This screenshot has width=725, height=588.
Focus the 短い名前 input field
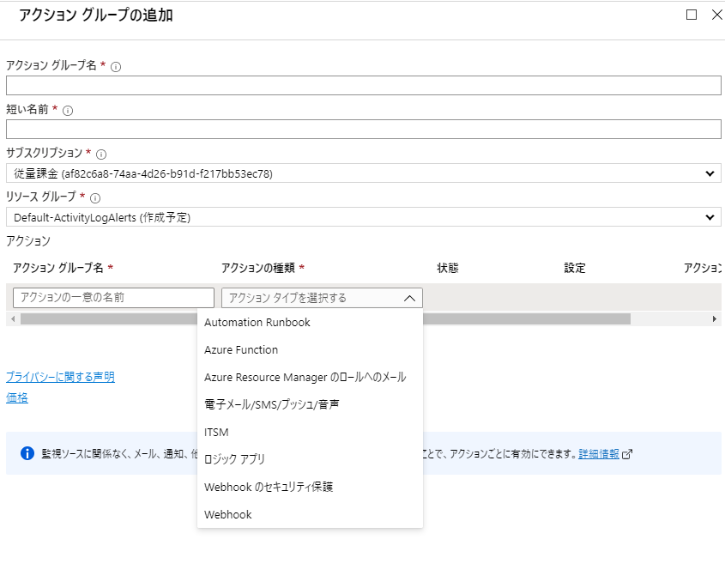364,129
